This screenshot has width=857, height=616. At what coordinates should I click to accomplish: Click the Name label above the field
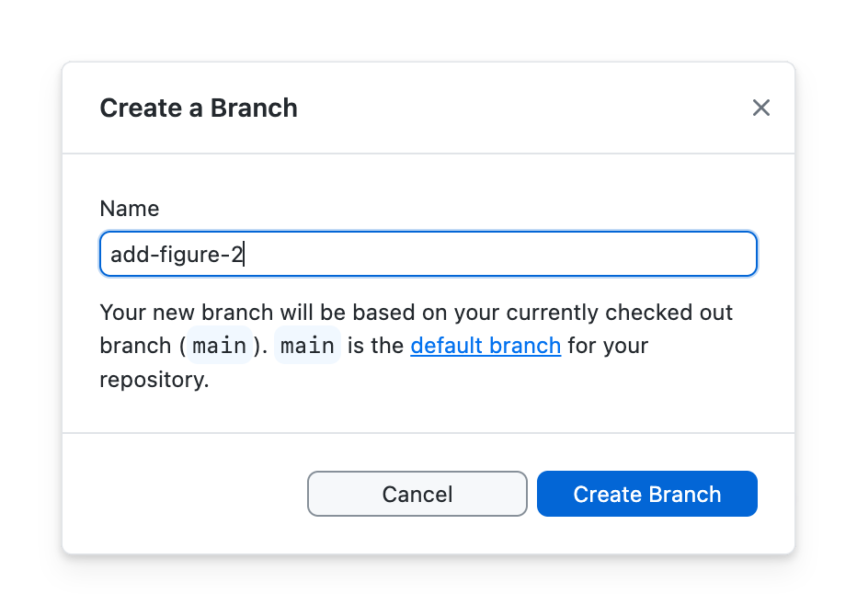click(x=130, y=209)
